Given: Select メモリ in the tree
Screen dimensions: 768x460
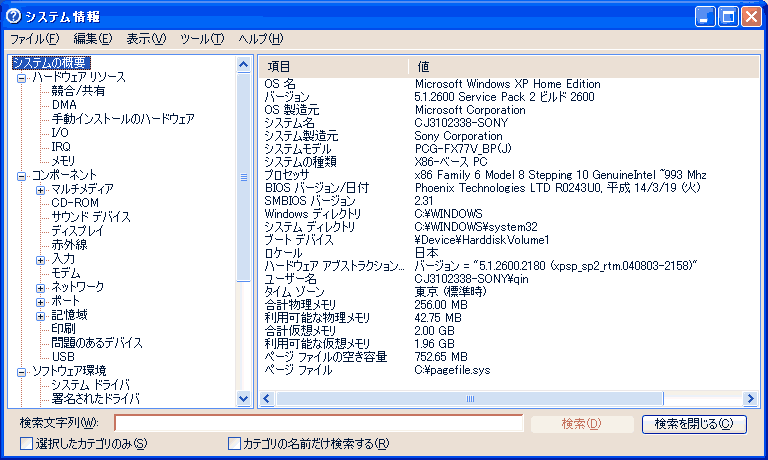Looking at the screenshot, I should (63, 161).
